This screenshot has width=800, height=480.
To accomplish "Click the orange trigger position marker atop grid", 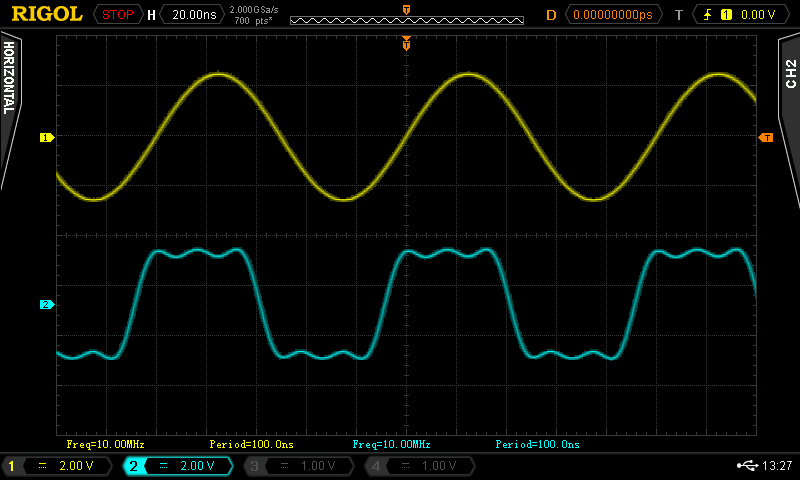I will coord(406,43).
